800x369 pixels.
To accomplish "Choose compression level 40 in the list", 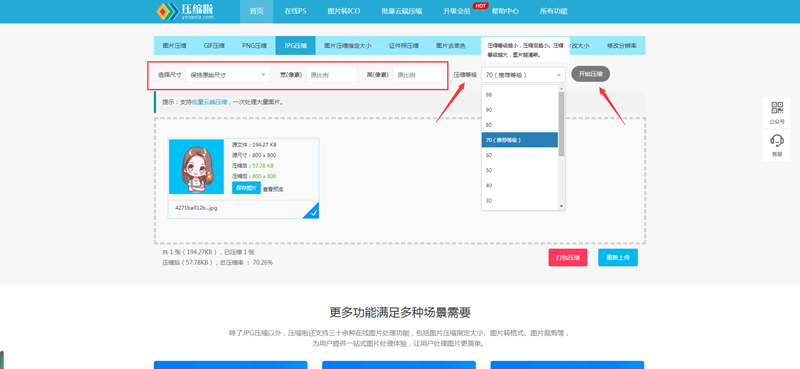I will tap(519, 185).
